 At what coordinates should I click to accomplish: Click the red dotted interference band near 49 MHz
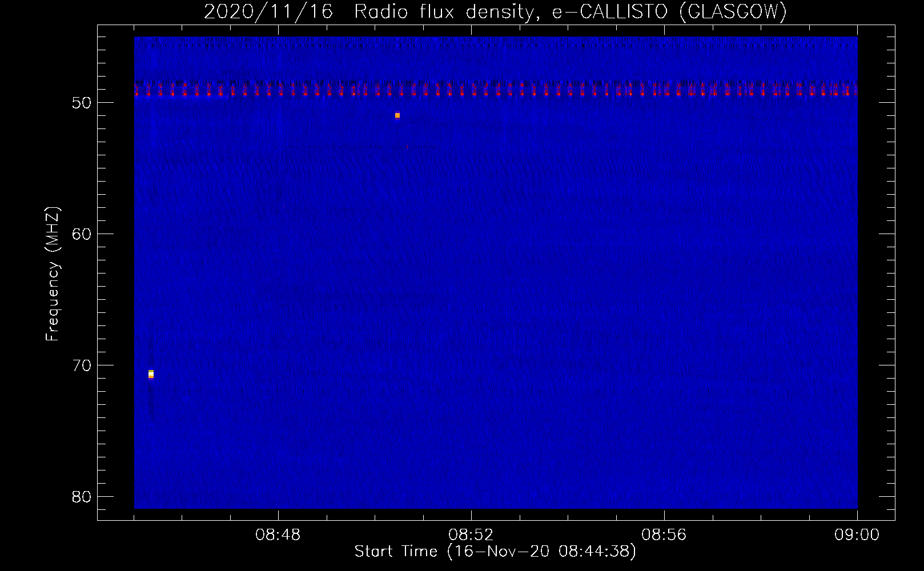[496, 90]
